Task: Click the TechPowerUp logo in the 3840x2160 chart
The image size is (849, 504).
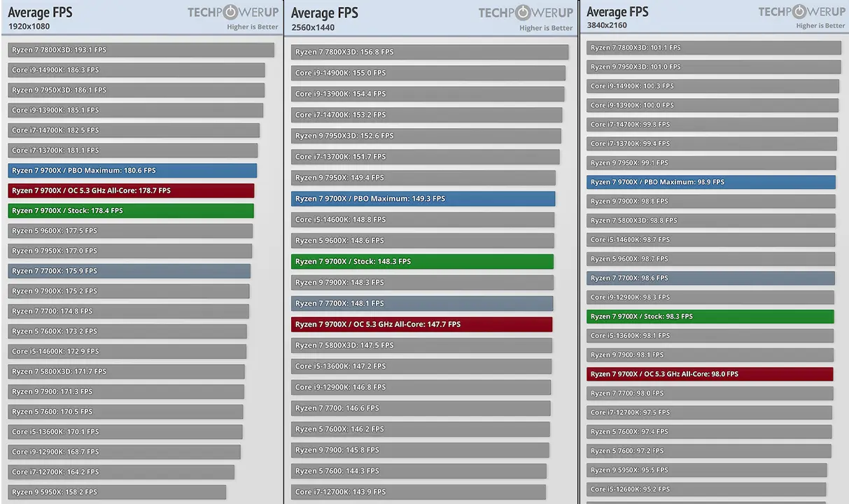Action: [801, 12]
